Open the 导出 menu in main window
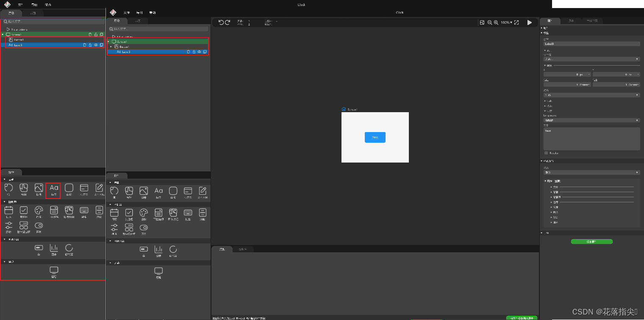Screen dimensions: 644x320 pos(139,13)
